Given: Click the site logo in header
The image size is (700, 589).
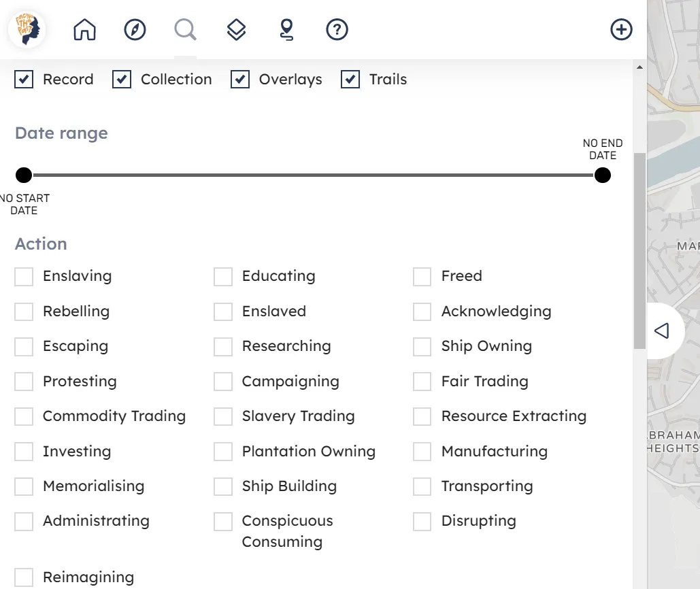Looking at the screenshot, I should click(x=27, y=30).
